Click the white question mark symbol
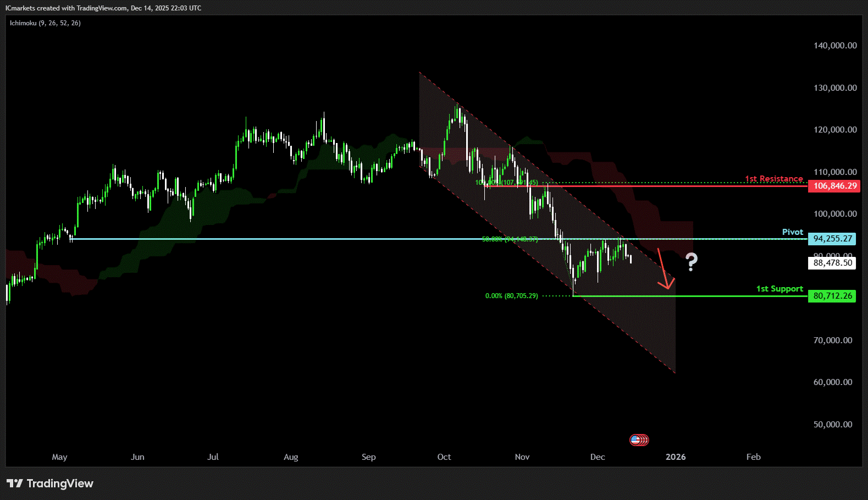The height and width of the screenshot is (500, 868). coord(691,262)
